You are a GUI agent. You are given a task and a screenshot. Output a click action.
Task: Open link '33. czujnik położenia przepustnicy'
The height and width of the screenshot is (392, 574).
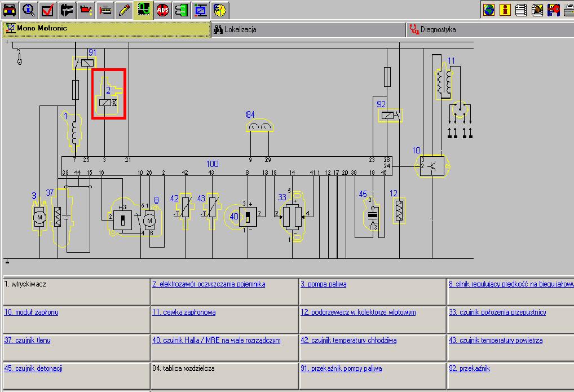coord(497,312)
